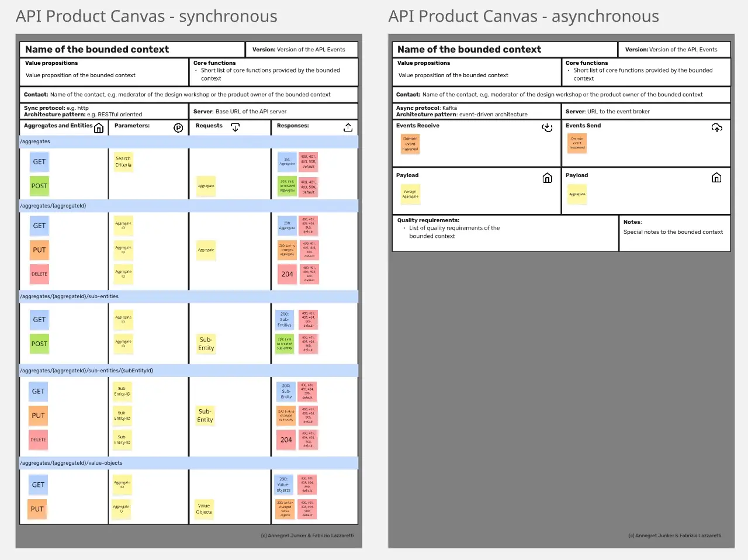This screenshot has width=748, height=560.
Task: Click the circled P icon beside Parameters
Action: tap(178, 128)
